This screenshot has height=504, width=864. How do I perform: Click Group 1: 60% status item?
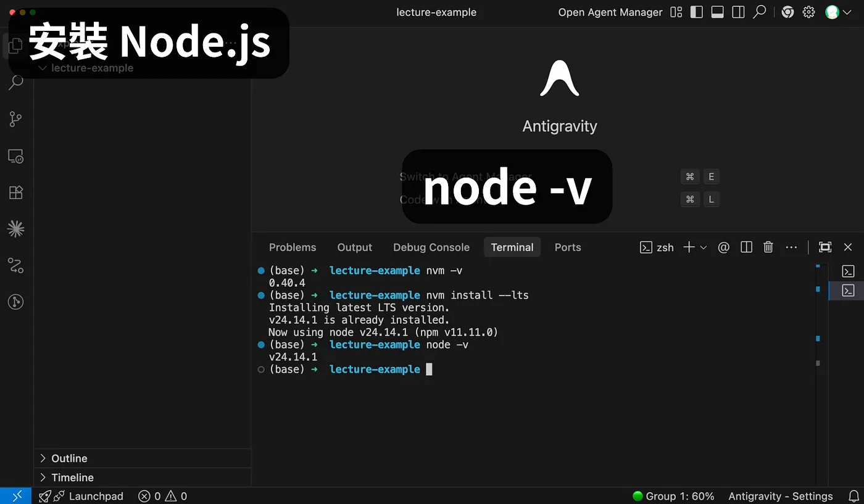click(x=673, y=496)
